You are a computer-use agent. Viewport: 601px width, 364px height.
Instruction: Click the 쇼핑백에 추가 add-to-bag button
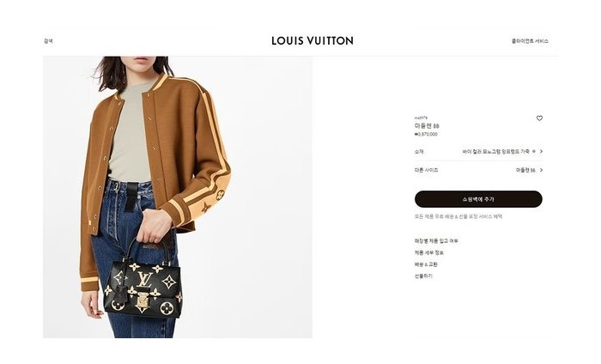[x=478, y=199]
